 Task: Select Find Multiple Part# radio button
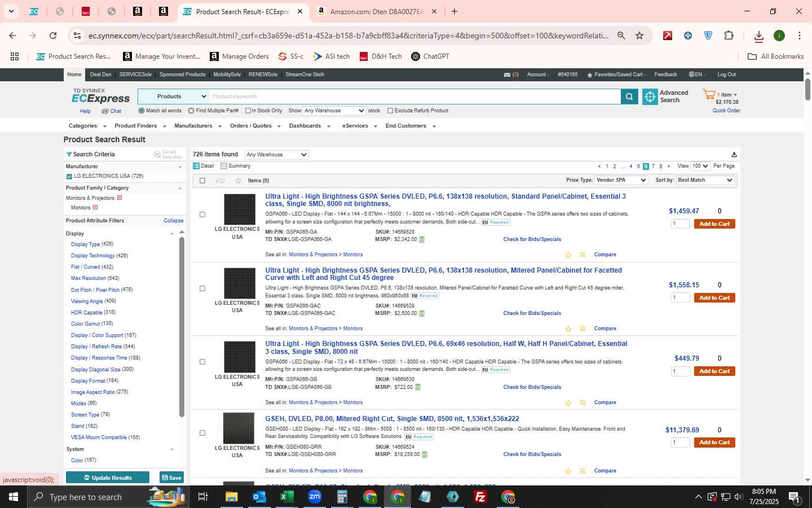(x=191, y=111)
